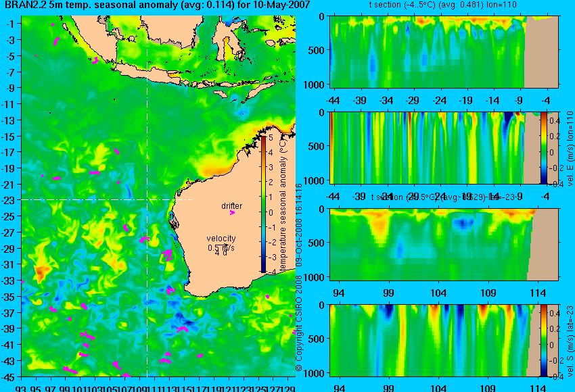The image size is (575, 392).
Task: Click latitude -37 on main map axis
Action: (9, 313)
